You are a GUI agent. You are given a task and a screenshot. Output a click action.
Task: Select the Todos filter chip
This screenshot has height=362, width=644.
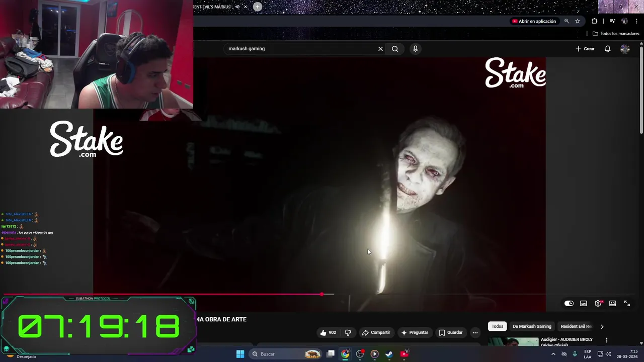coord(497,326)
